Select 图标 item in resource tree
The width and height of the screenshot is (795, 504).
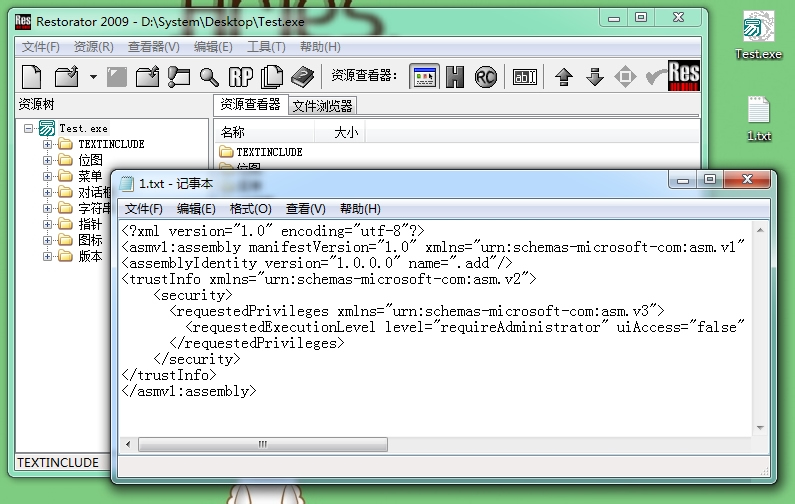(90, 240)
